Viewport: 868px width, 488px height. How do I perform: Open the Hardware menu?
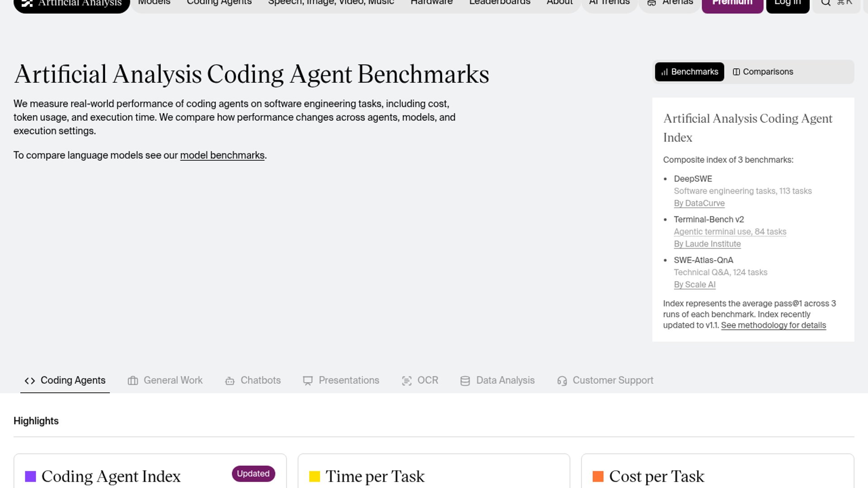point(431,3)
